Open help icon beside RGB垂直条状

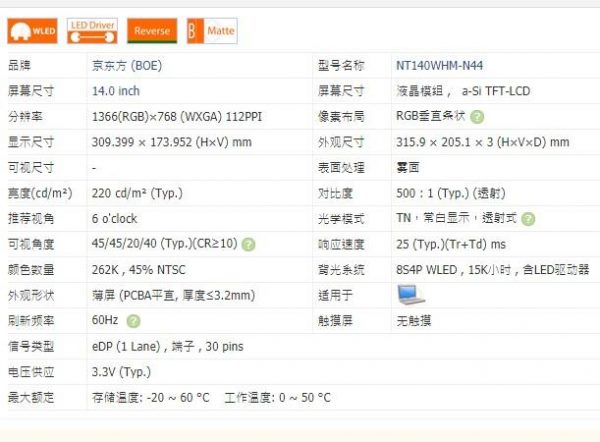(x=477, y=117)
